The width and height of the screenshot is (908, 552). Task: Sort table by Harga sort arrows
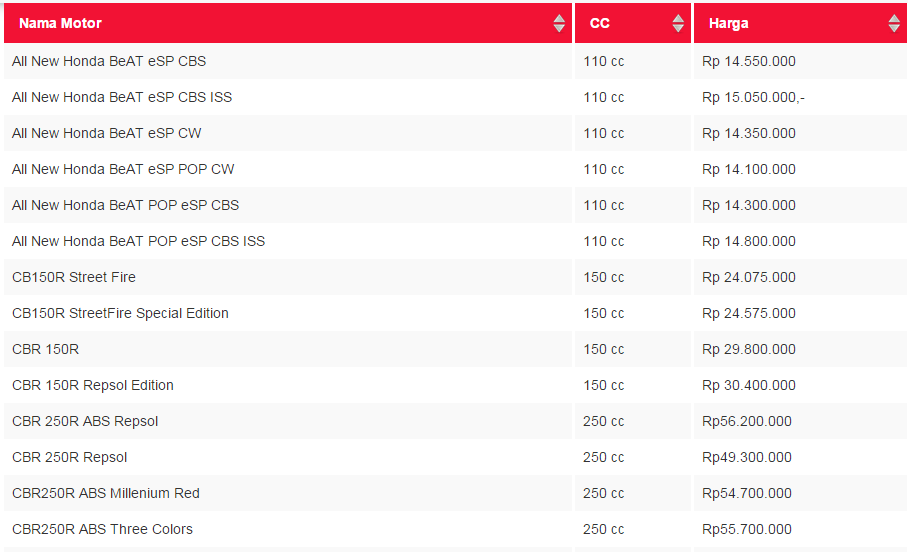[x=894, y=23]
